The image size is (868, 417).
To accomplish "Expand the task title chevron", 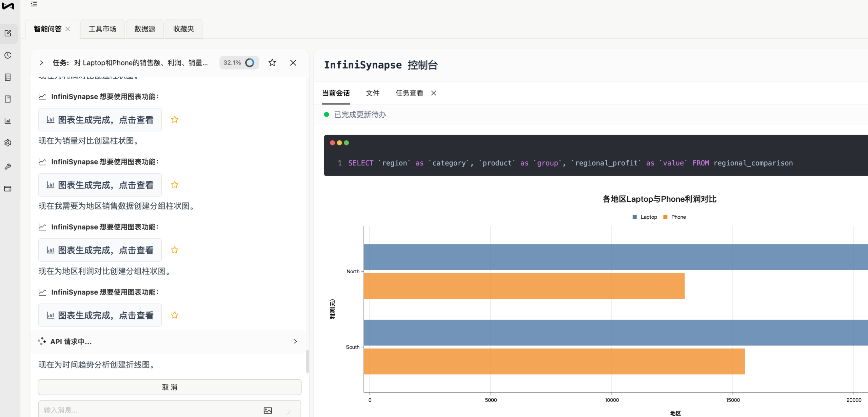I will click(x=41, y=63).
